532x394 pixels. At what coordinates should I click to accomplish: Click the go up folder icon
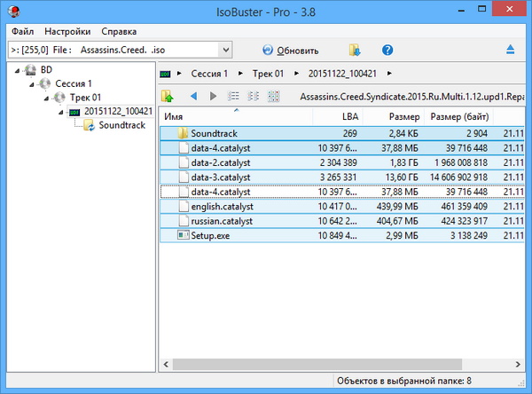[168, 96]
